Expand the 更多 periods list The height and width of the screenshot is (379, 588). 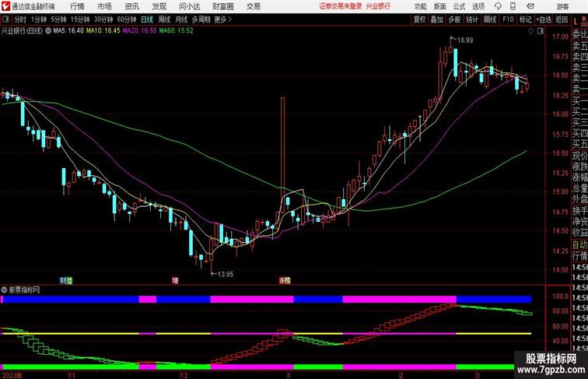click(222, 19)
